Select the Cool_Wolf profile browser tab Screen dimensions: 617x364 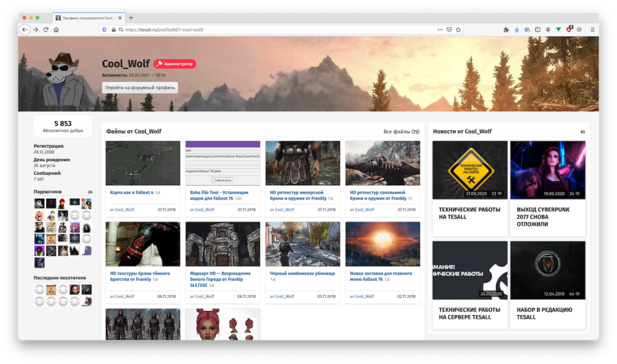(89, 18)
